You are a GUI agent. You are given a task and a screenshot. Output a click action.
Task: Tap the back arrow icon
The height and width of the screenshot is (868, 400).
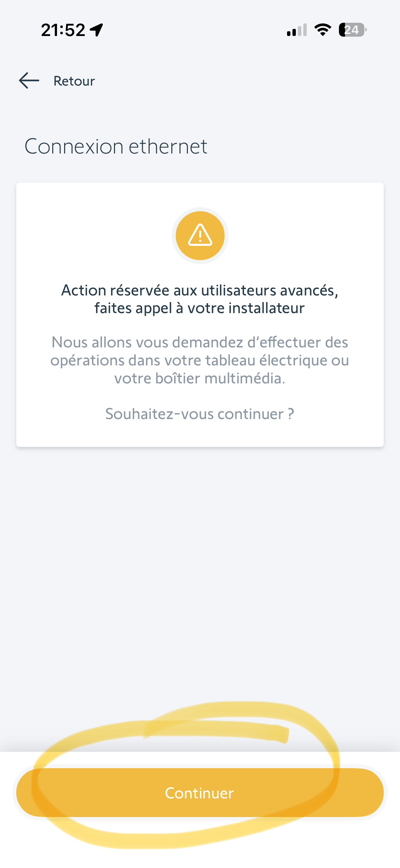click(x=29, y=81)
